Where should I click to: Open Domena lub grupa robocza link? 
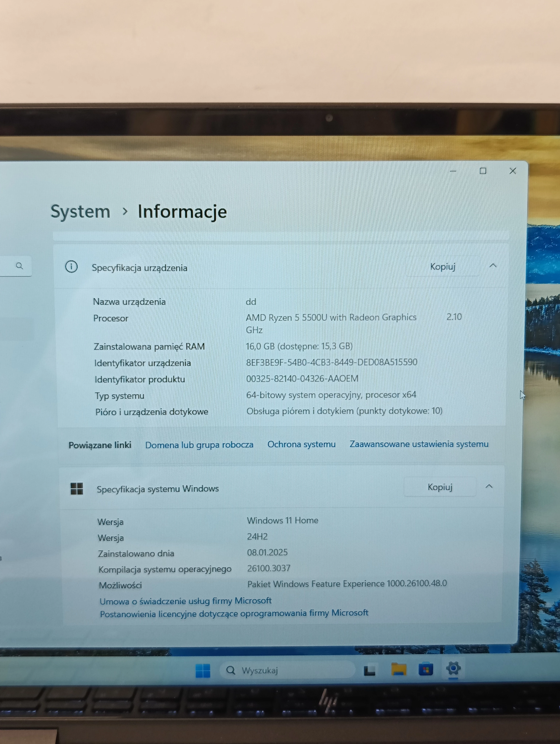pos(199,445)
